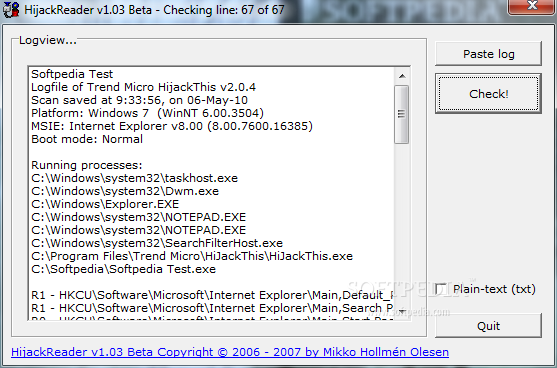Click the 'Running processes:' line
Image resolution: width=557 pixels, height=368 pixels.
87,165
